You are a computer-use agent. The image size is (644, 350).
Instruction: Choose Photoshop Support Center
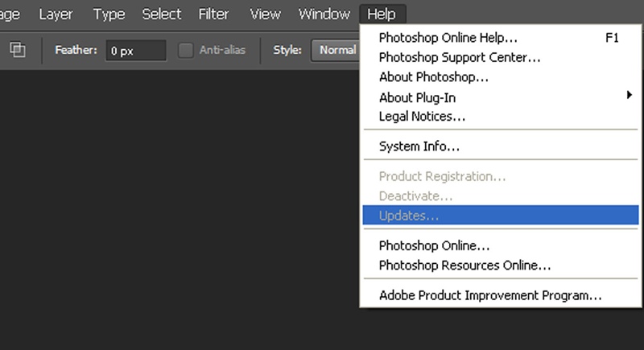point(500,57)
